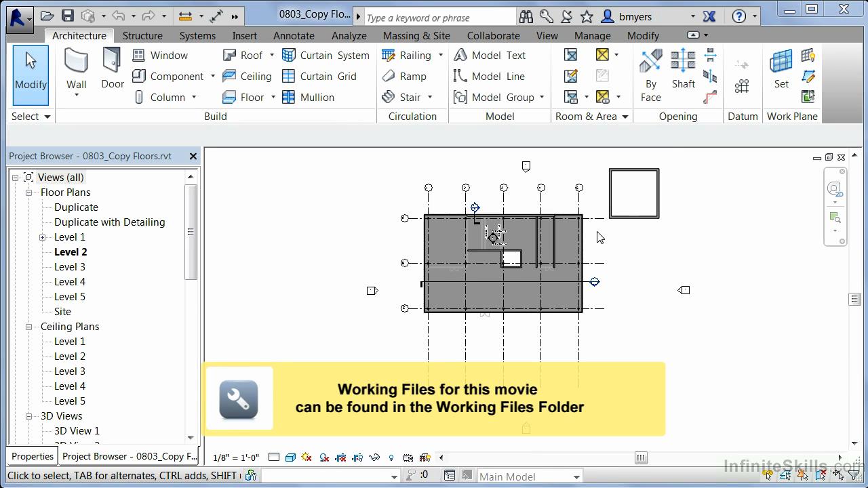Toggle the visual style in view bar
868x488 pixels.
(290, 457)
